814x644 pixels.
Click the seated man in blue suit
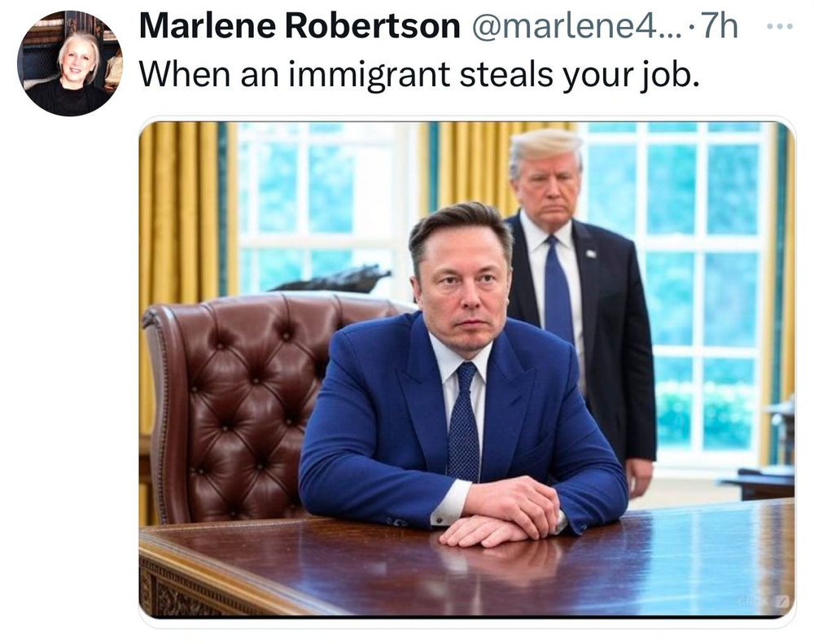point(464,374)
